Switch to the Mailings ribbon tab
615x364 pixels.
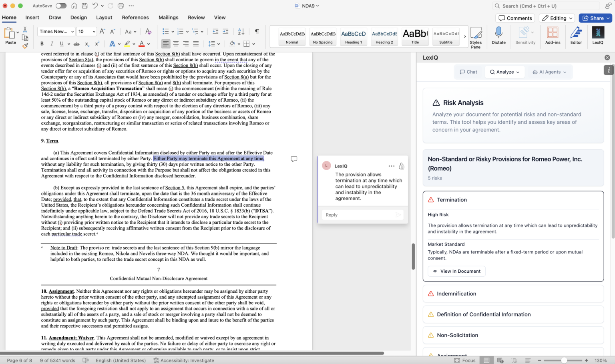[168, 18]
